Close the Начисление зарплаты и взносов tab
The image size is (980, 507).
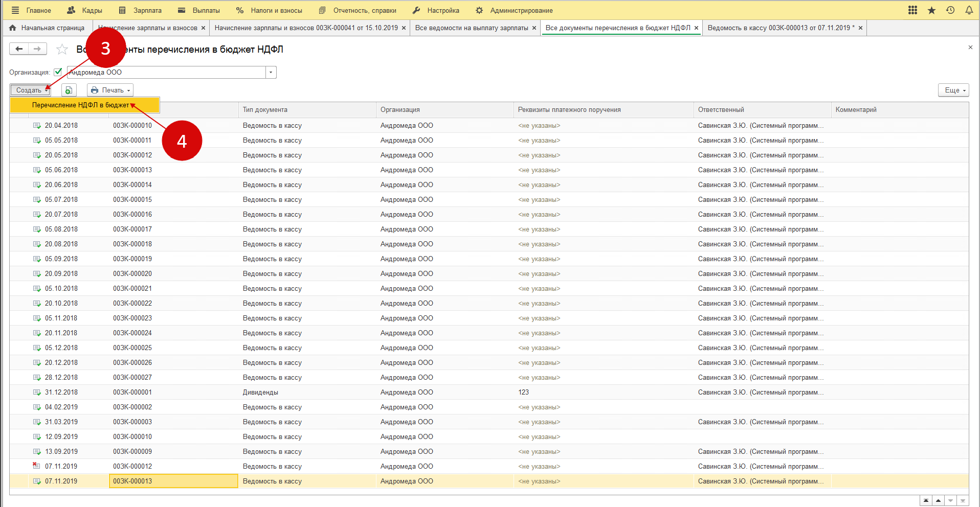point(203,28)
